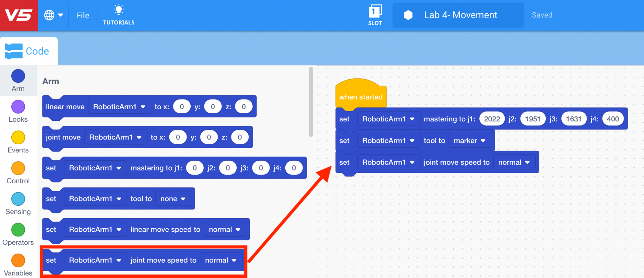Open the File menu
Screen dimensions: 644x278
83,15
